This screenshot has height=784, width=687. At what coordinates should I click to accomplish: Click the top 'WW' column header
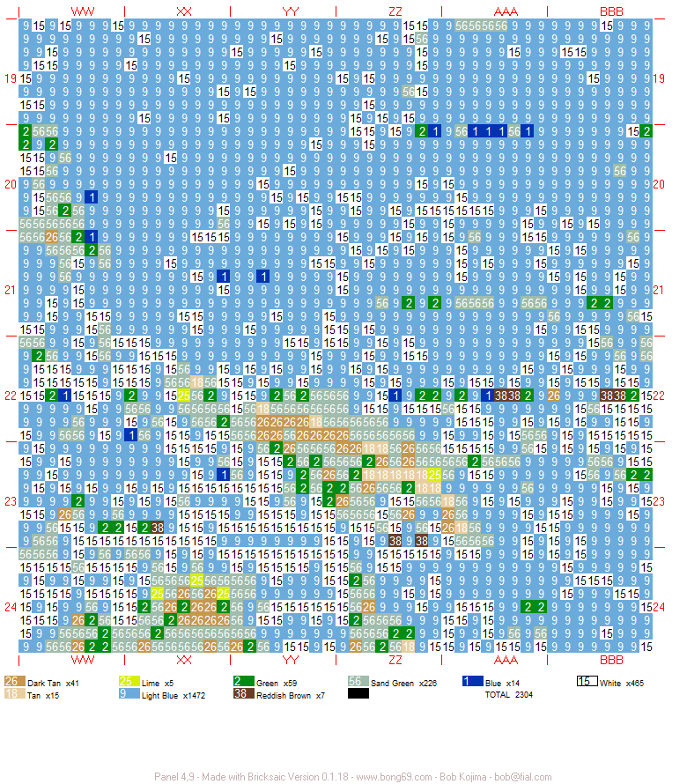(83, 11)
